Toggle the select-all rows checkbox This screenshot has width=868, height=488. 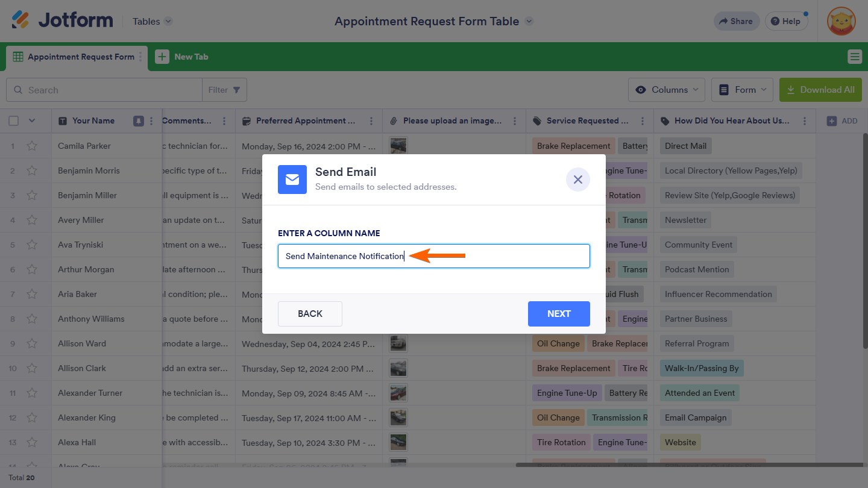point(14,120)
